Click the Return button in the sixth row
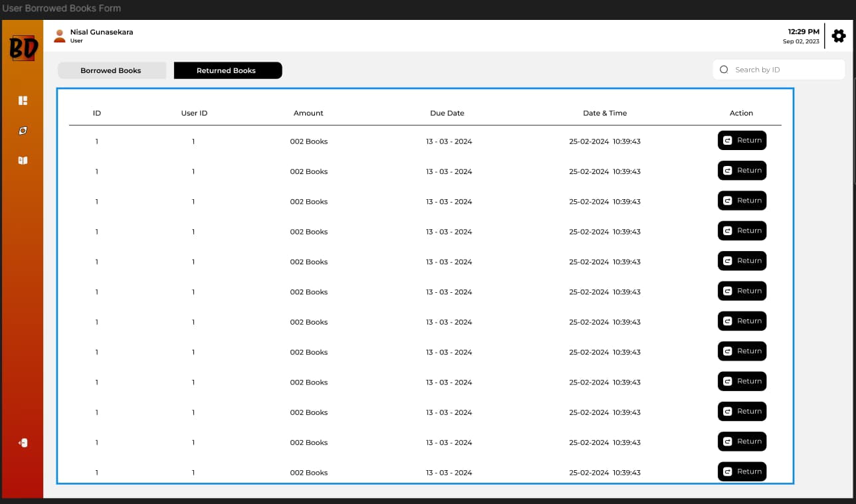856x504 pixels. pos(742,291)
